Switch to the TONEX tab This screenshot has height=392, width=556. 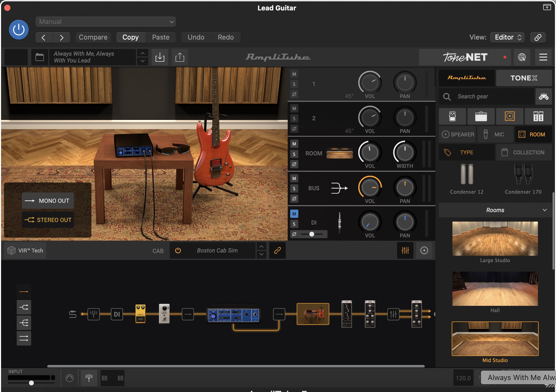tap(524, 78)
